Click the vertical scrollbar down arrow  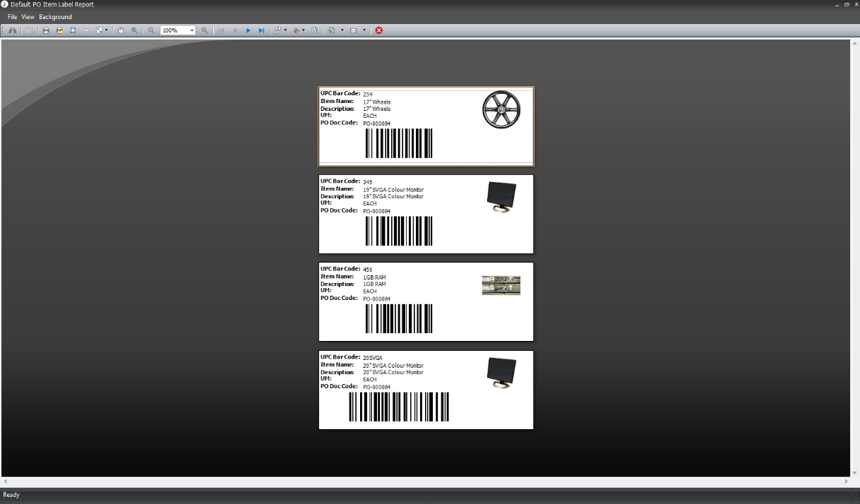pyautogui.click(x=854, y=472)
